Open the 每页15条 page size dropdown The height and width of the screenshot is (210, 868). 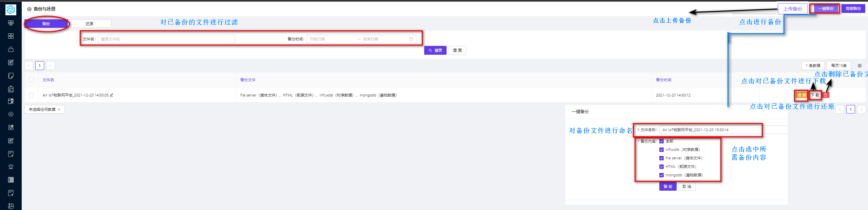click(x=839, y=66)
